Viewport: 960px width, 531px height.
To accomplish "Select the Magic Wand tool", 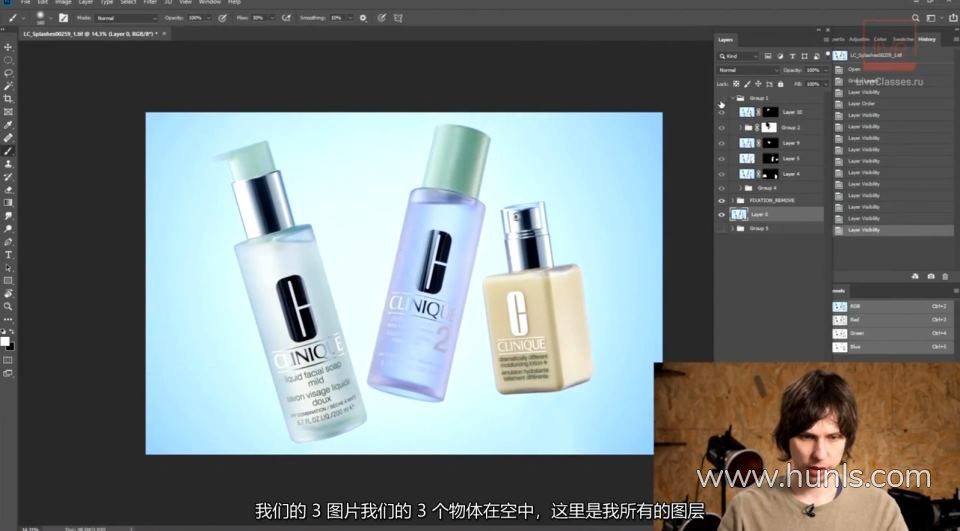I will click(x=8, y=86).
